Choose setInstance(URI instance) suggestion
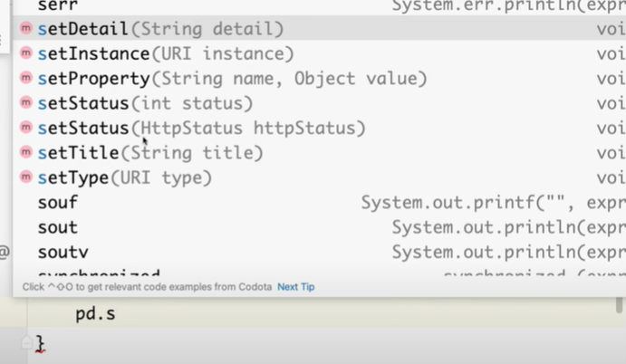The image size is (626, 364). tap(320, 53)
